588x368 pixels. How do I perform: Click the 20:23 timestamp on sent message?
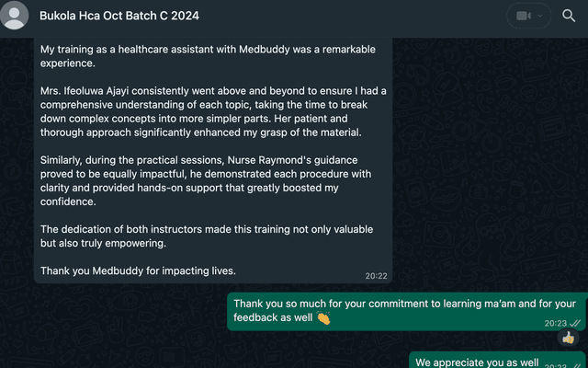tap(555, 324)
